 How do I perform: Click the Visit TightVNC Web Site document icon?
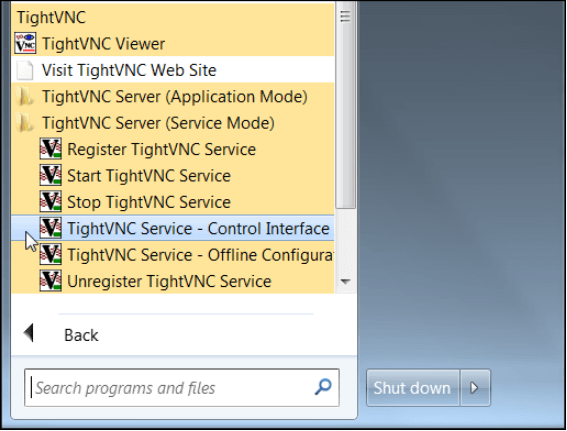point(25,70)
